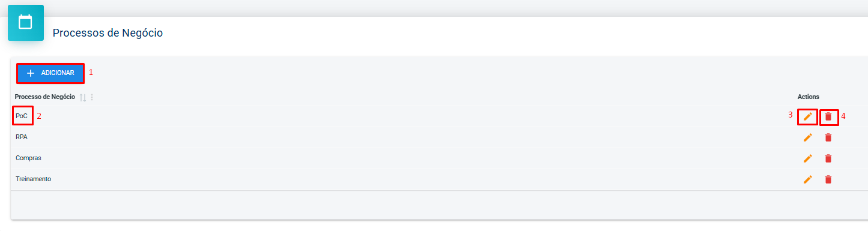Delete the Treinamento entry
The height and width of the screenshot is (231, 868).
point(828,179)
